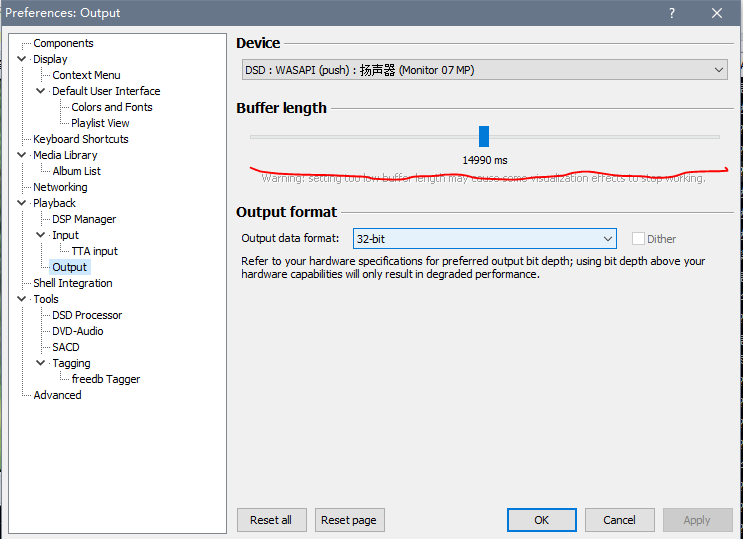Click the Buffer length slider handle
This screenshot has height=539, width=743.
click(x=484, y=136)
